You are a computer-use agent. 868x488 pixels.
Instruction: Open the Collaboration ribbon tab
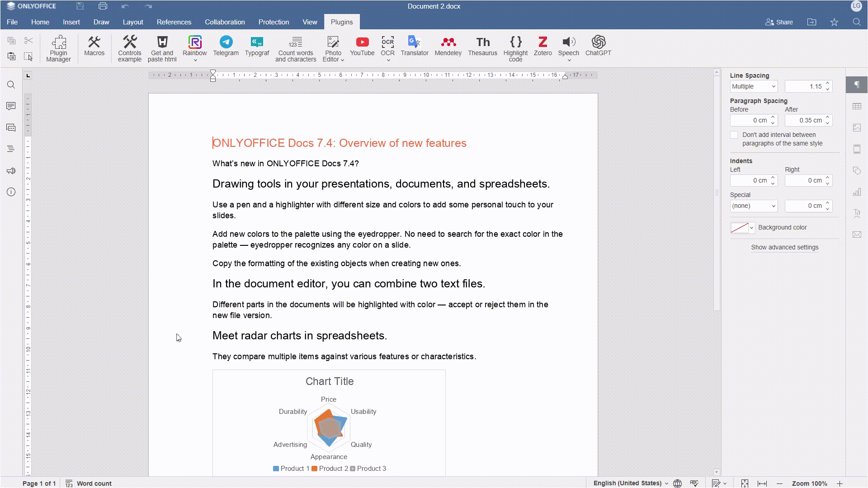pyautogui.click(x=224, y=22)
